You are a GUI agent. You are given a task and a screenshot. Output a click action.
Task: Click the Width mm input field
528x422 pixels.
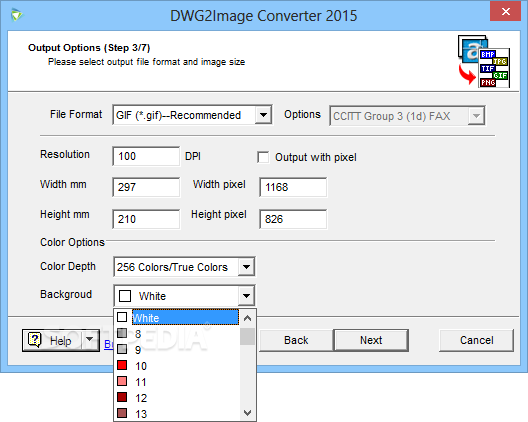point(146,187)
